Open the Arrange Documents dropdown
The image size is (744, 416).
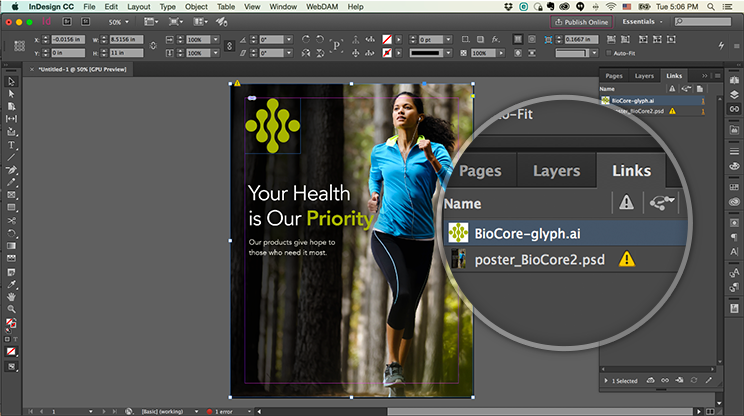pyautogui.click(x=200, y=22)
